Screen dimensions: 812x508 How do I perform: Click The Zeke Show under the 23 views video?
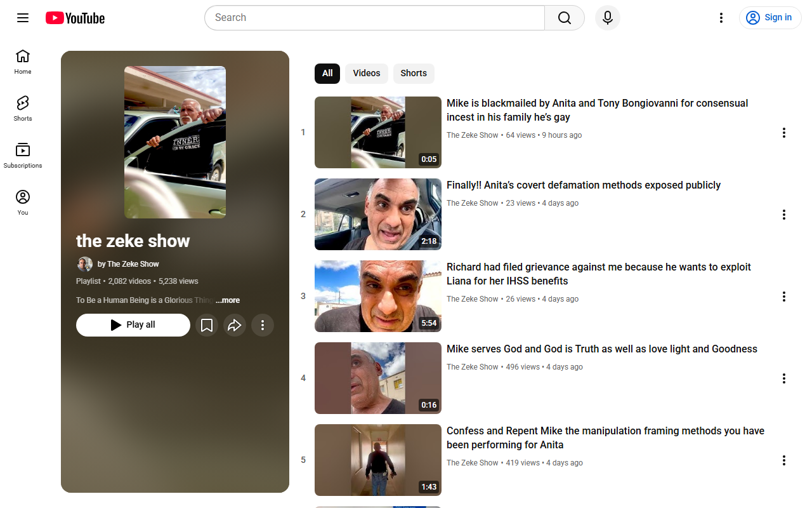473,203
